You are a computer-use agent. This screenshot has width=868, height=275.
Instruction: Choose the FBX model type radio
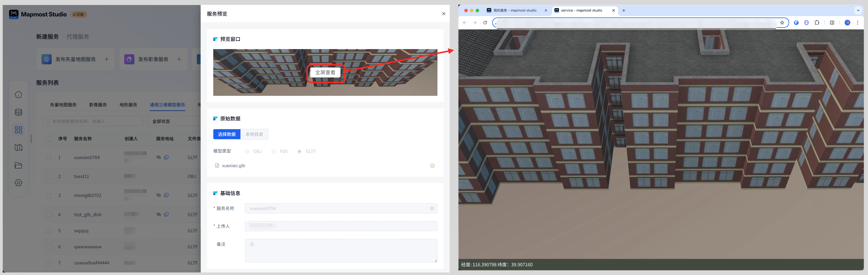(274, 152)
